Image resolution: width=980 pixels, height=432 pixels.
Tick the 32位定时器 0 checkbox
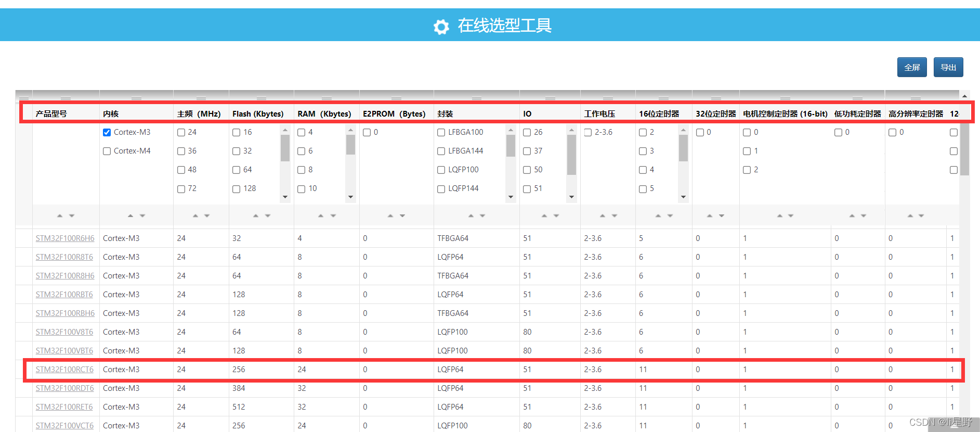[700, 133]
